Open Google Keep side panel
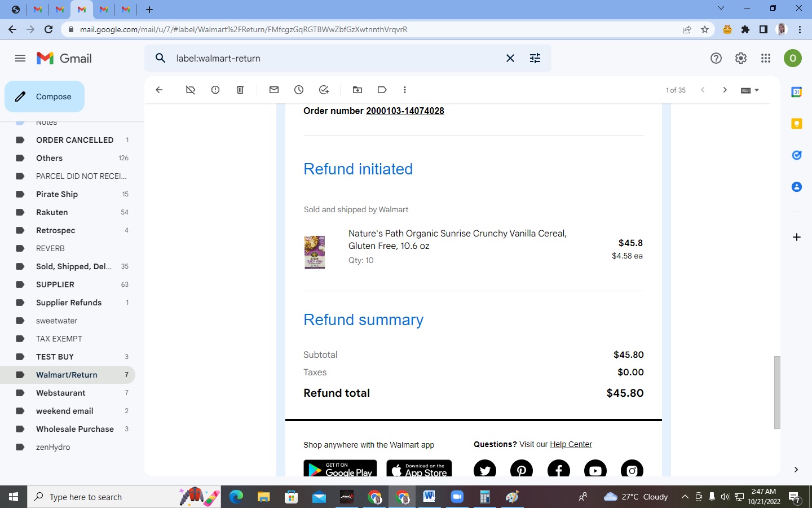The width and height of the screenshot is (812, 508). pyautogui.click(x=797, y=124)
